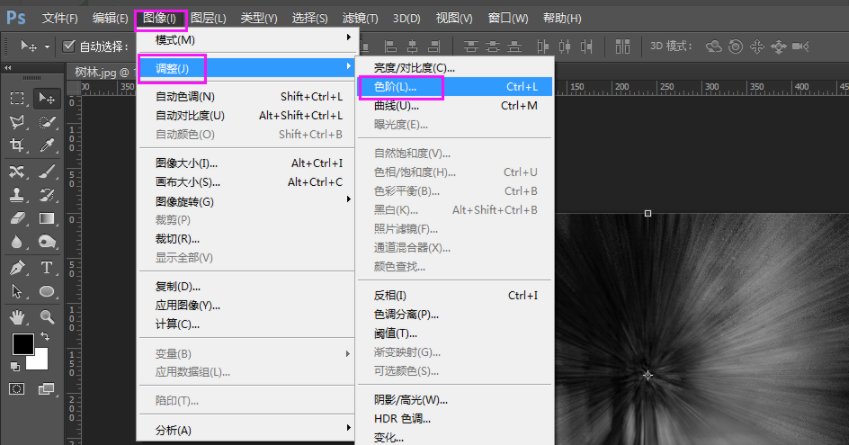
Task: Click the 3D camera zoom icon
Action: tap(800, 47)
